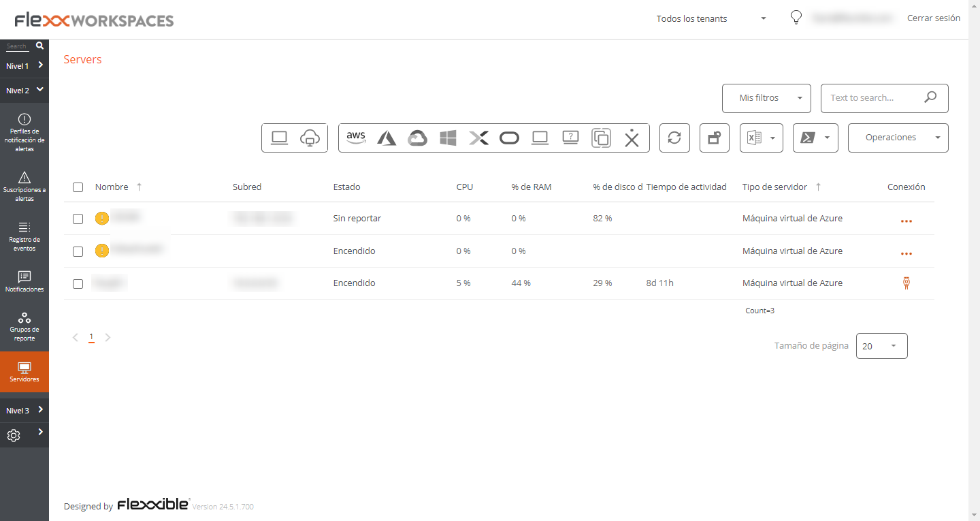Open Registro de eventos

coord(24,236)
